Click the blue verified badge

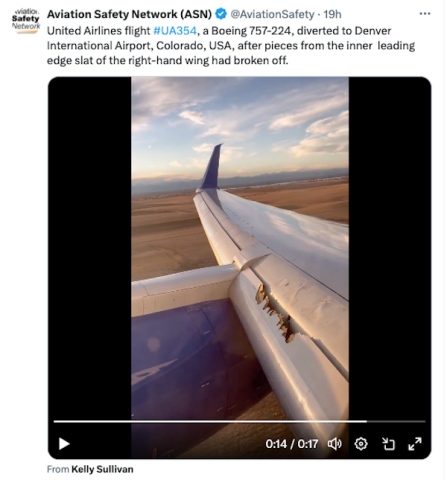pos(221,14)
